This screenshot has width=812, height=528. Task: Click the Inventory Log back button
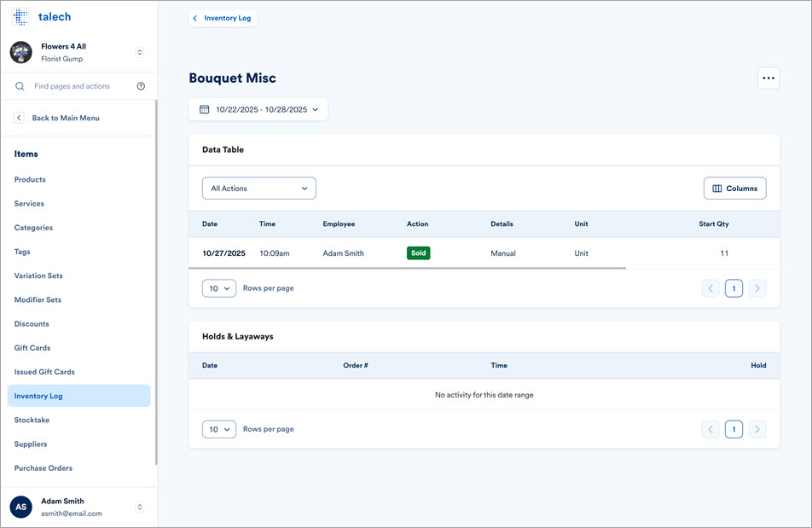click(x=223, y=18)
